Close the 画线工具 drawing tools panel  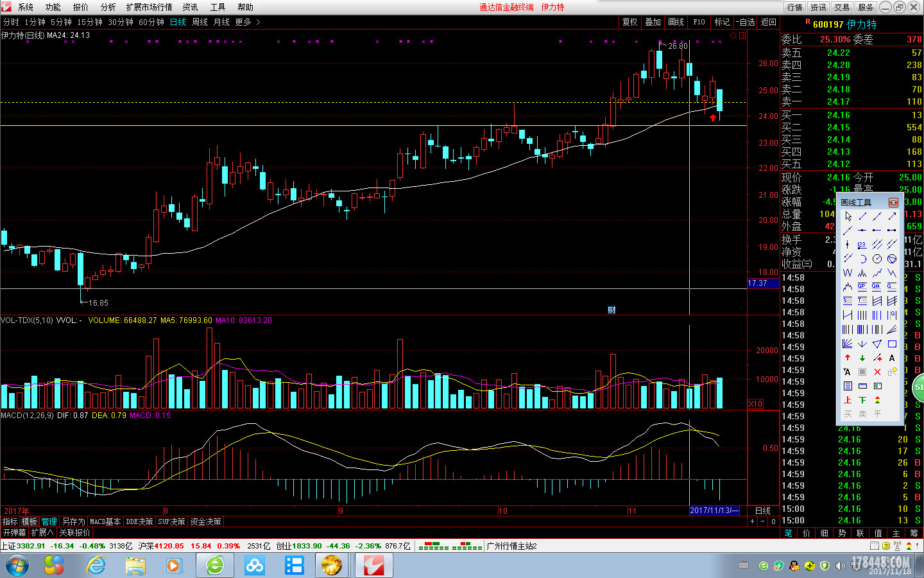coord(893,202)
